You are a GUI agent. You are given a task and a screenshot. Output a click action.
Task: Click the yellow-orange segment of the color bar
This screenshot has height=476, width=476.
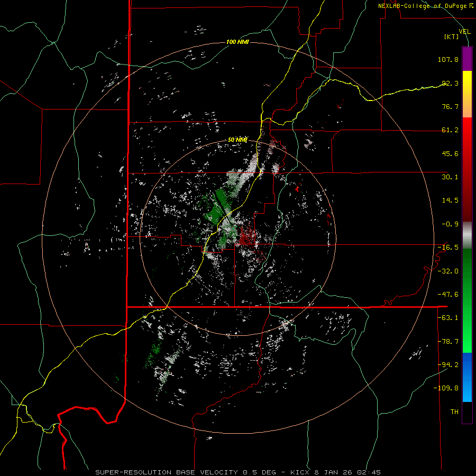[467, 94]
